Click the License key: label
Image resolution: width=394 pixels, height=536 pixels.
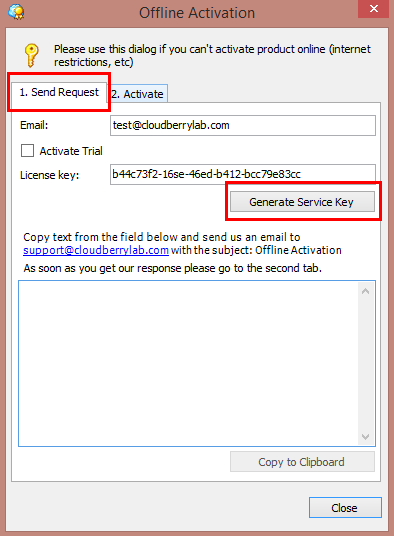[50, 175]
